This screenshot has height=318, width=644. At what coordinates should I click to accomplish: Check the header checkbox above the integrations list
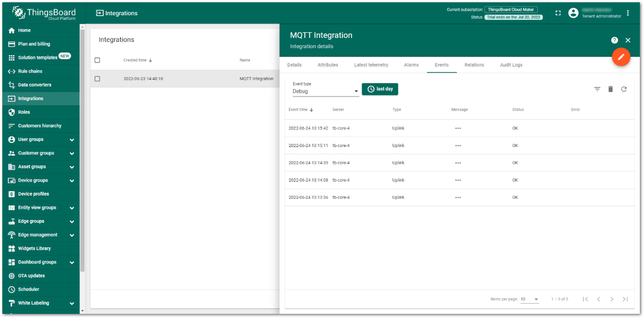(97, 60)
